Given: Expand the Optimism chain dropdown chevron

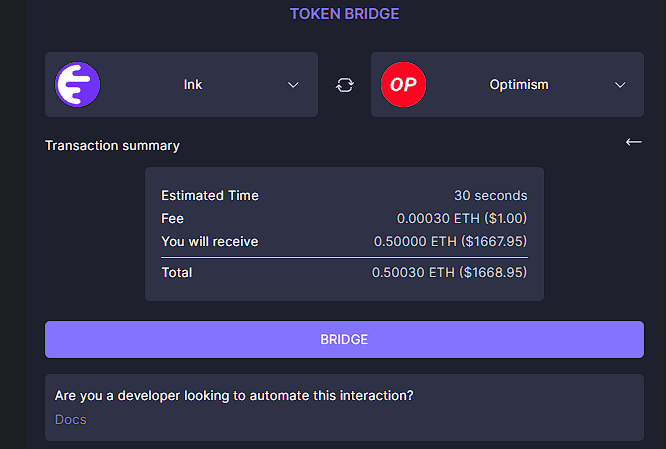Looking at the screenshot, I should 620,85.
